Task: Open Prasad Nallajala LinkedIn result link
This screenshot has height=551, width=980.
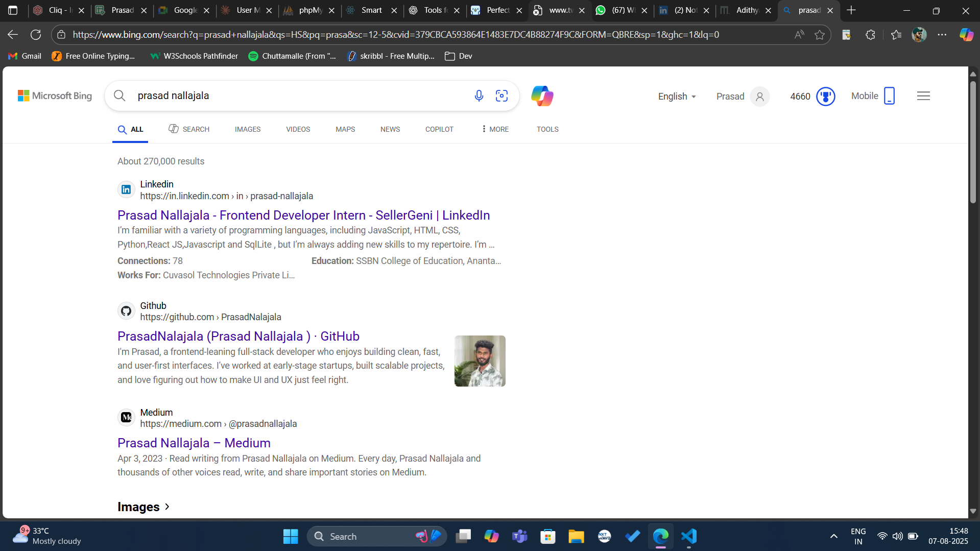Action: click(303, 215)
